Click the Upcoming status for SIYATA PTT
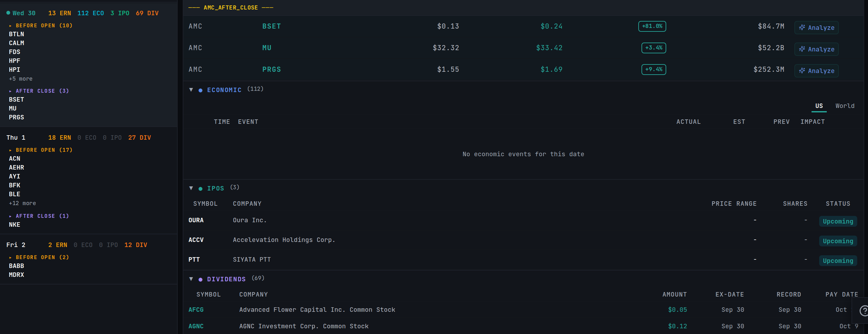The width and height of the screenshot is (868, 334). tap(838, 261)
